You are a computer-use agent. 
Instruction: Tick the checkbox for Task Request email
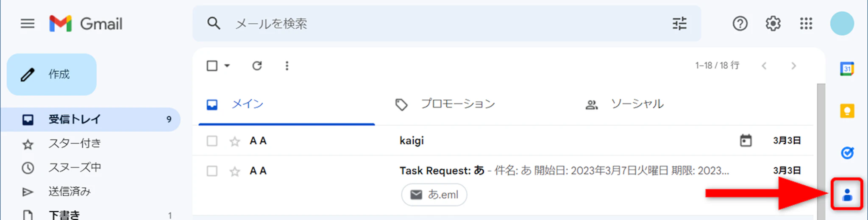212,171
